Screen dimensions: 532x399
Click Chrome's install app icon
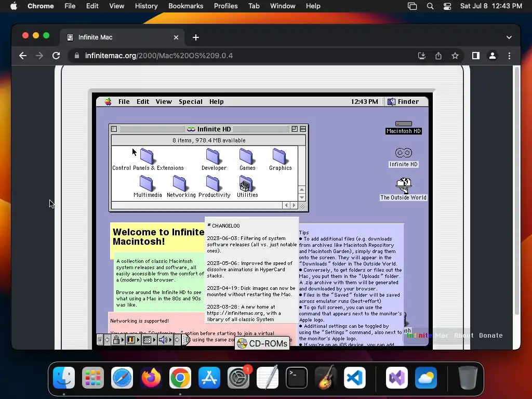pyautogui.click(x=422, y=56)
